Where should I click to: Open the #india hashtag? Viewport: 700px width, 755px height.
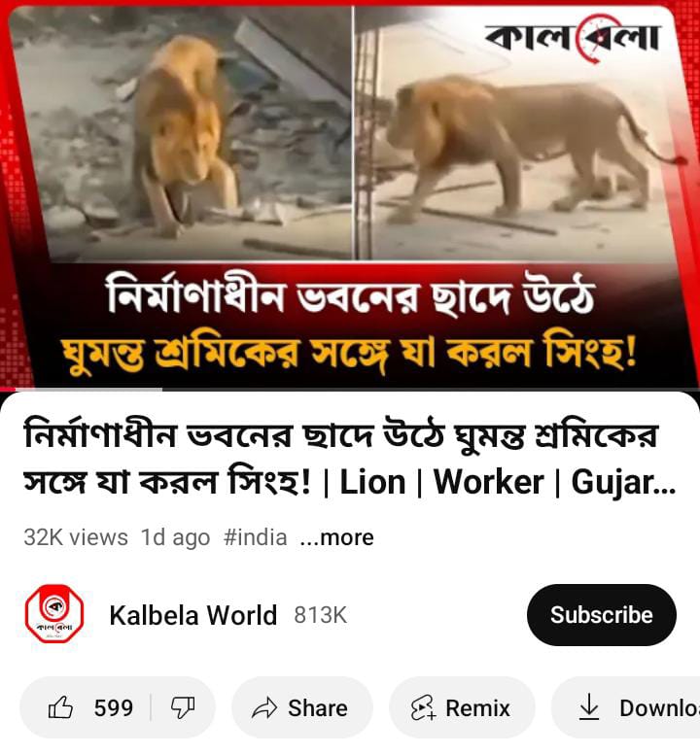pos(256,537)
